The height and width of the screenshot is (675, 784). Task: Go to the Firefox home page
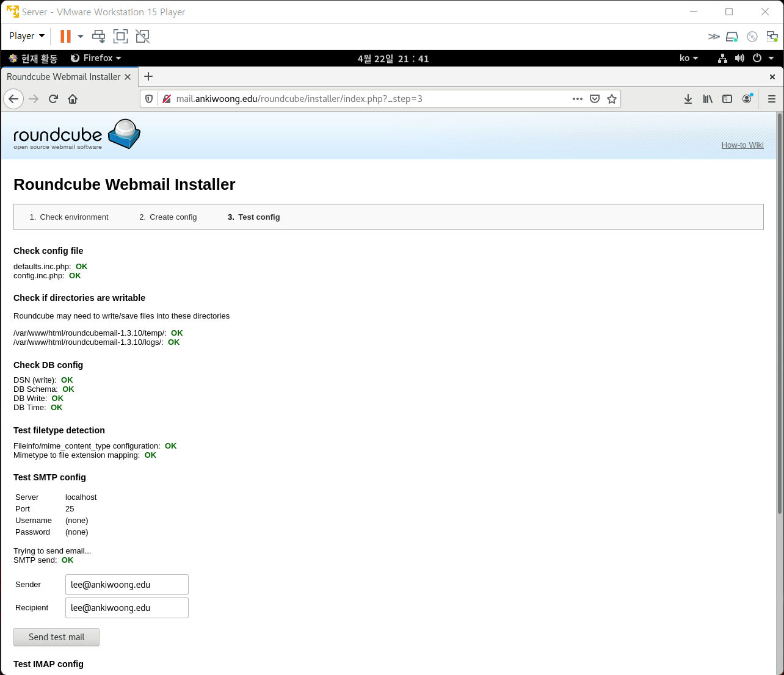click(x=73, y=99)
